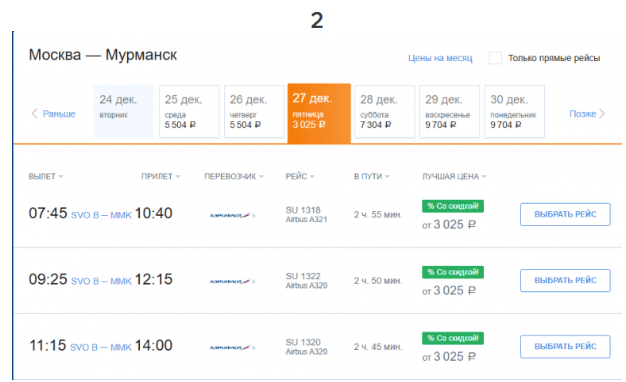Image resolution: width=626 pixels, height=382 pixels.
Task: Click the 14:00 arrival time
Action: pyautogui.click(x=154, y=345)
